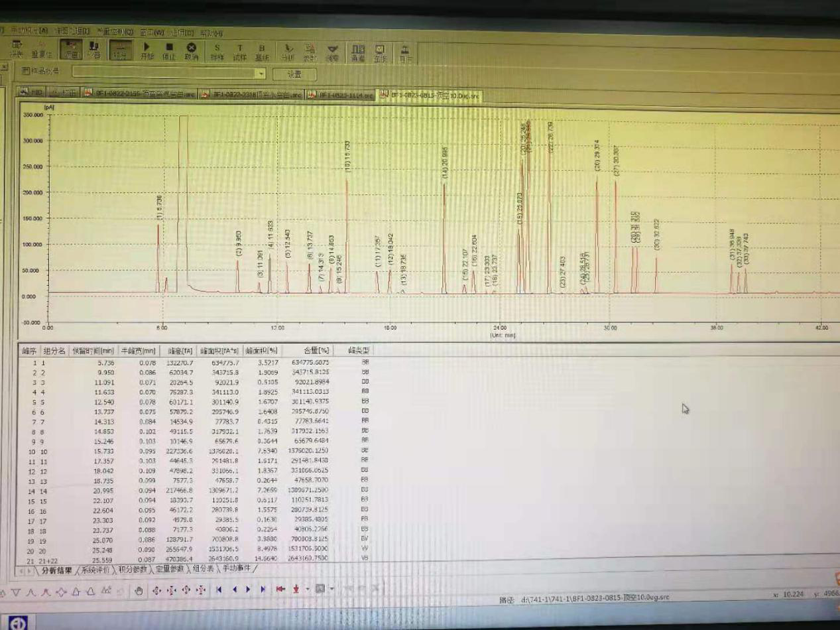This screenshot has height=630, width=840.
Task: Toggle the 样品编号 checkbox
Action: [26, 71]
